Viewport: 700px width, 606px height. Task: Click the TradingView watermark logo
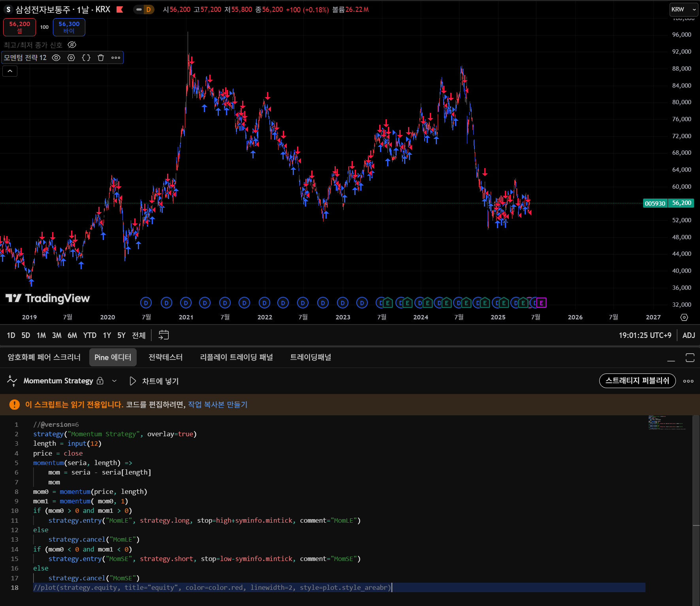(47, 299)
